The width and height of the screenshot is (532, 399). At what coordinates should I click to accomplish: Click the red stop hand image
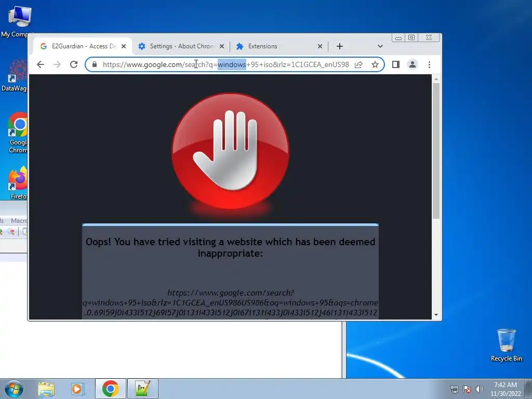230,151
